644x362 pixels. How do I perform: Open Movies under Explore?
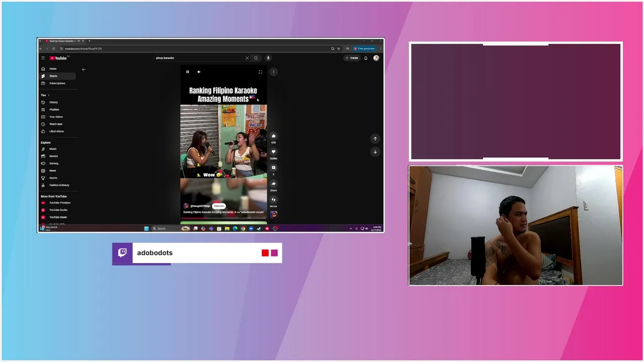(57, 156)
